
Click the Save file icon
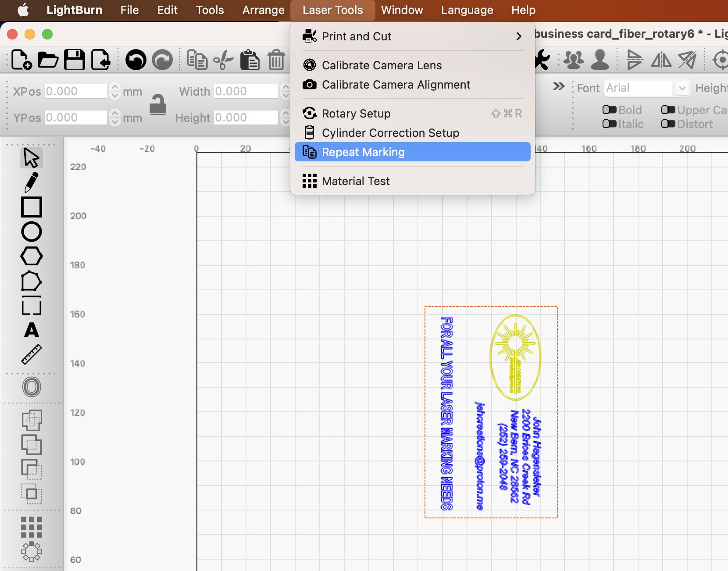[x=75, y=60]
